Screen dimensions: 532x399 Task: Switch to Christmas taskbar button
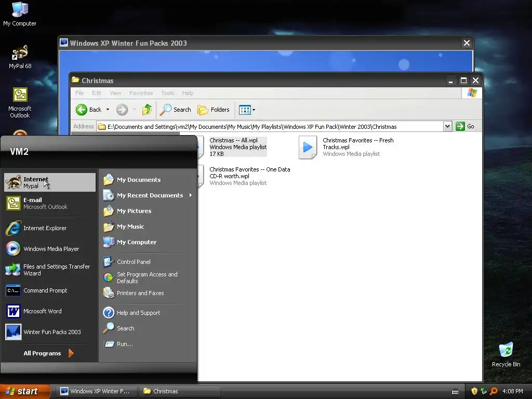tap(179, 391)
